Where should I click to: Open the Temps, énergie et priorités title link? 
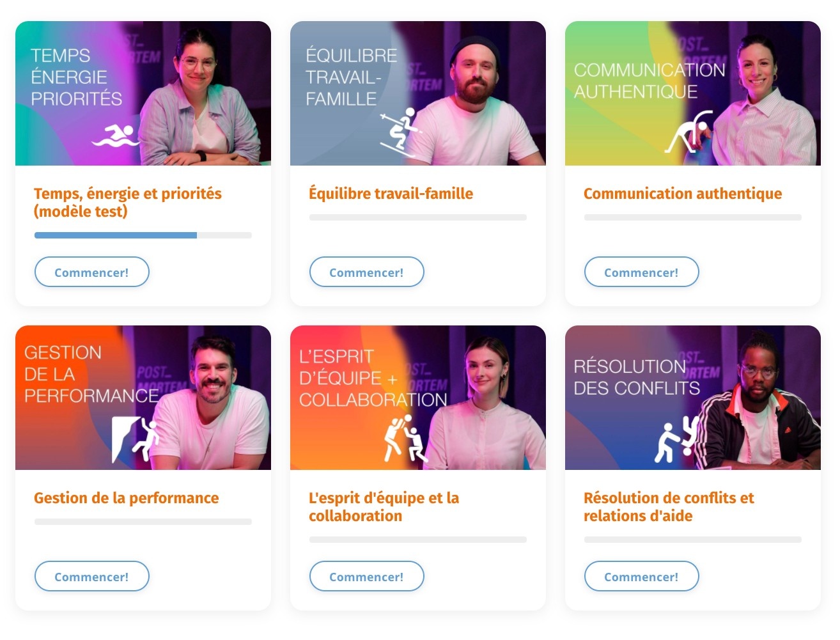point(128,202)
